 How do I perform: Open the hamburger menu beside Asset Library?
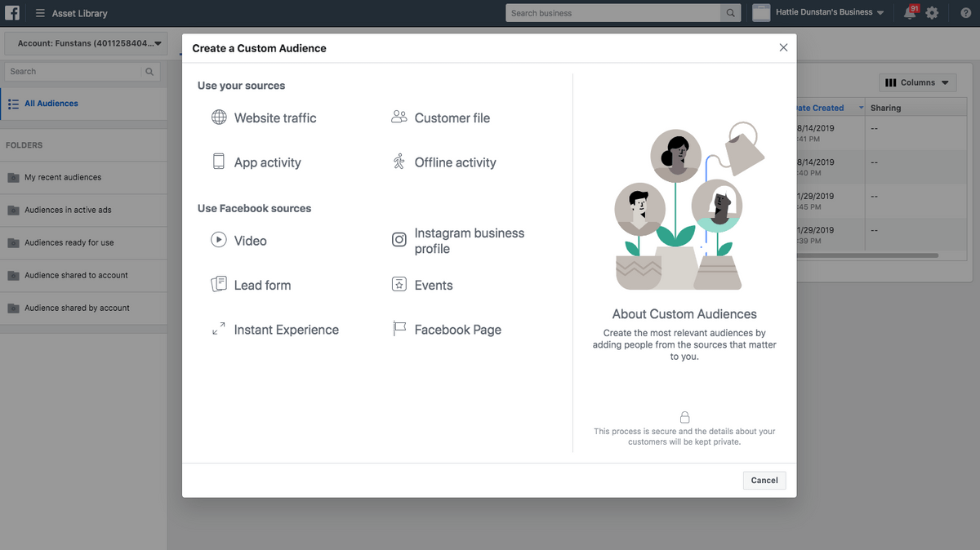(x=40, y=13)
